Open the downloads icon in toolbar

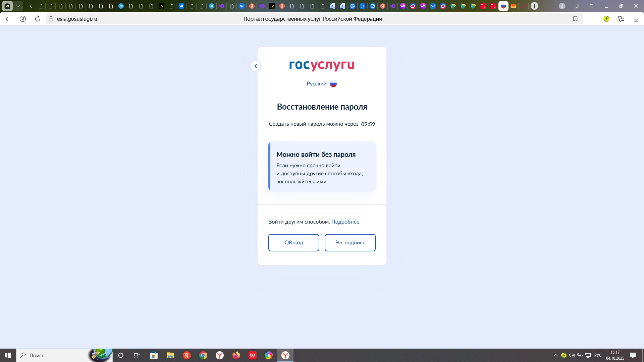[x=636, y=19]
